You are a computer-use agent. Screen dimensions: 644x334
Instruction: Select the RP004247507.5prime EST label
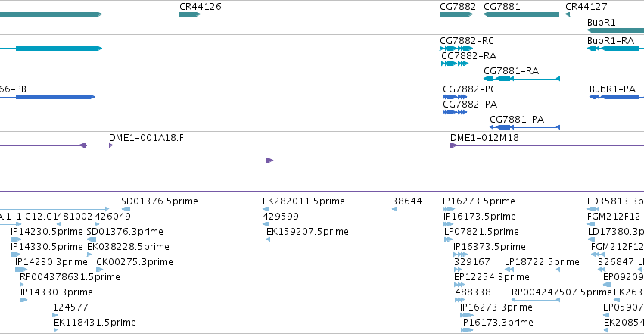pos(562,292)
